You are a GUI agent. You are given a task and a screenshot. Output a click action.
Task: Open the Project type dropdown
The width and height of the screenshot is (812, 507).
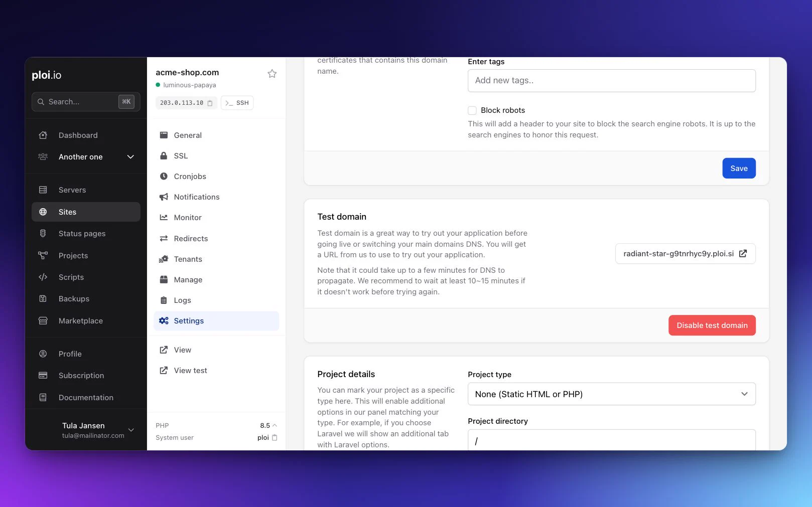click(611, 394)
